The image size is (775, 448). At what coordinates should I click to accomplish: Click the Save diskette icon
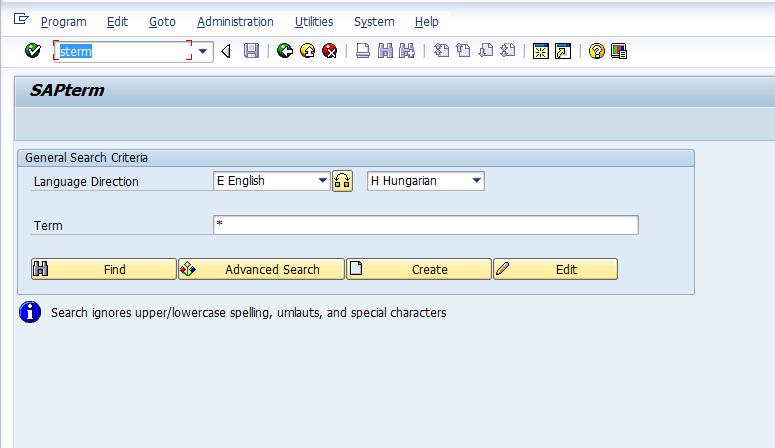click(x=252, y=51)
